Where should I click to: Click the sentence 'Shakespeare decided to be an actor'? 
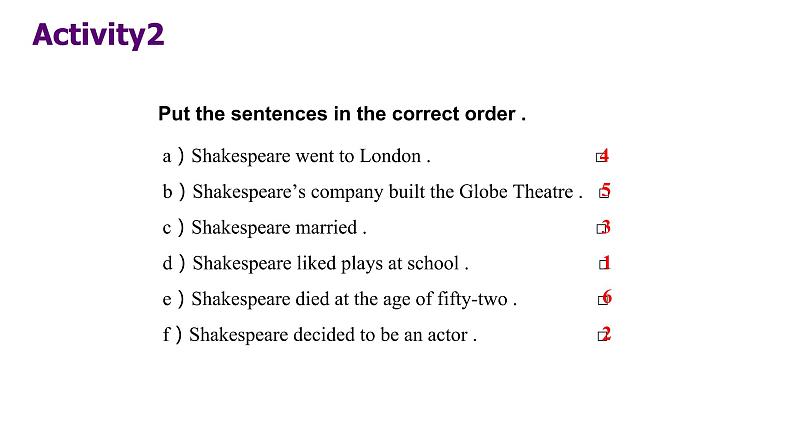tap(333, 335)
